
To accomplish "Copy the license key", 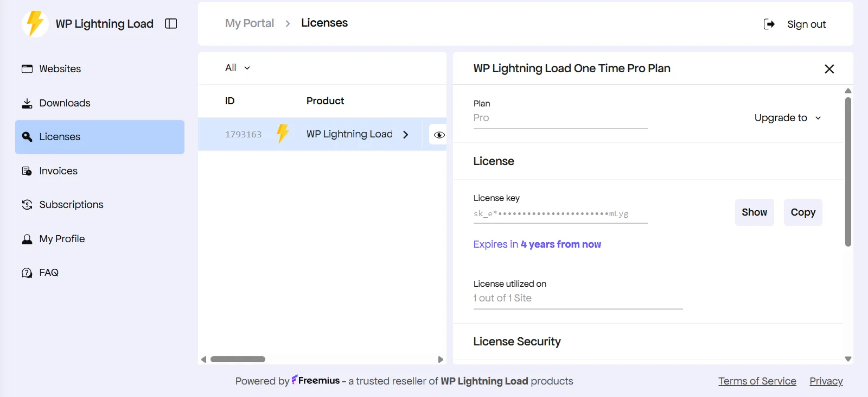I will click(802, 212).
